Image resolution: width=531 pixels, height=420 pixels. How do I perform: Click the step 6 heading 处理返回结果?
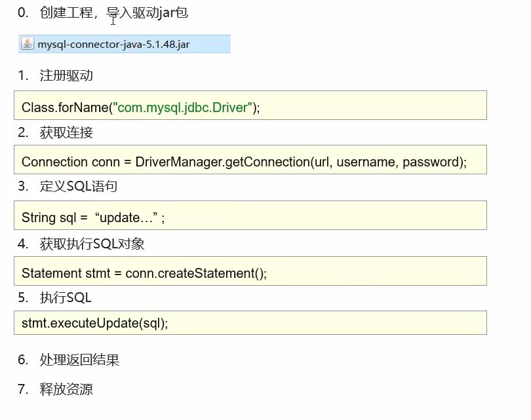(x=79, y=360)
